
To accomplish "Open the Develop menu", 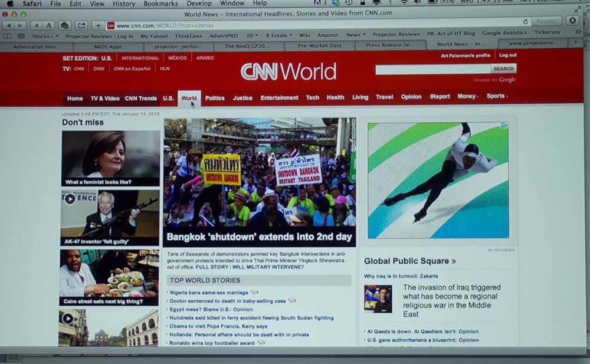I will point(199,4).
